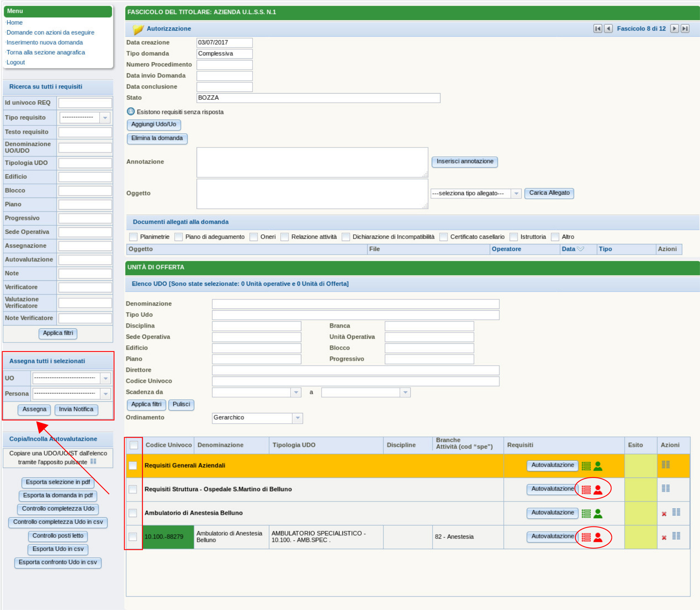Image resolution: width=700 pixels, height=610 pixels.
Task: Jump to the last fascicolo
Action: pos(685,29)
